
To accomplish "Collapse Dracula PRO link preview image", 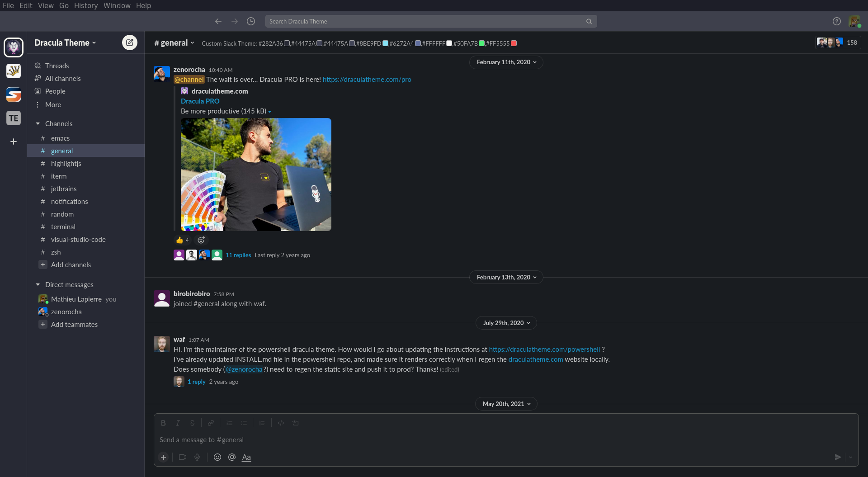I will 270,112.
